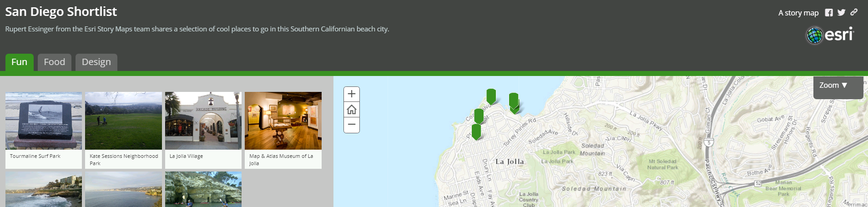The width and height of the screenshot is (868, 207).
Task: Click the southernmost green marker on the coast
Action: (x=476, y=131)
